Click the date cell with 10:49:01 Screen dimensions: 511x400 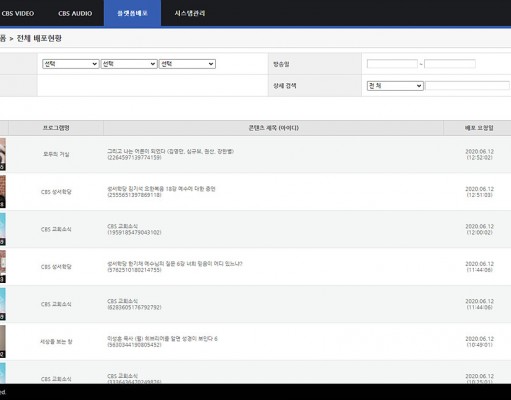click(x=479, y=342)
